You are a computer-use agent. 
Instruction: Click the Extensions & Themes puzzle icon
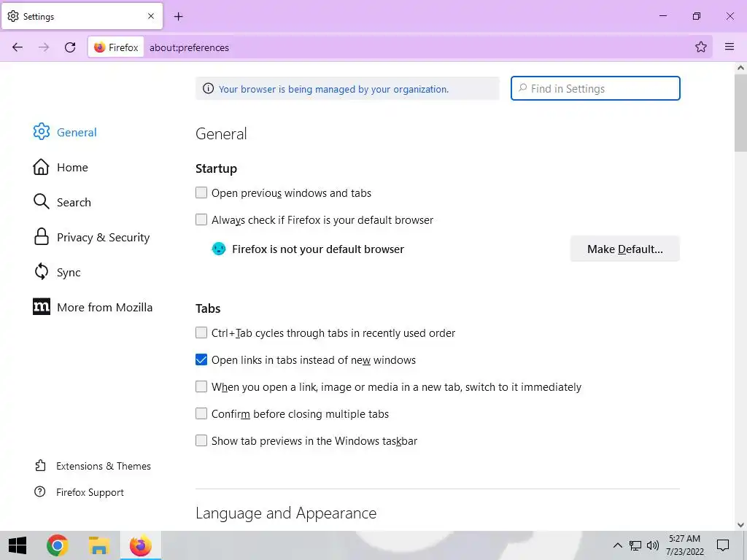pos(41,465)
